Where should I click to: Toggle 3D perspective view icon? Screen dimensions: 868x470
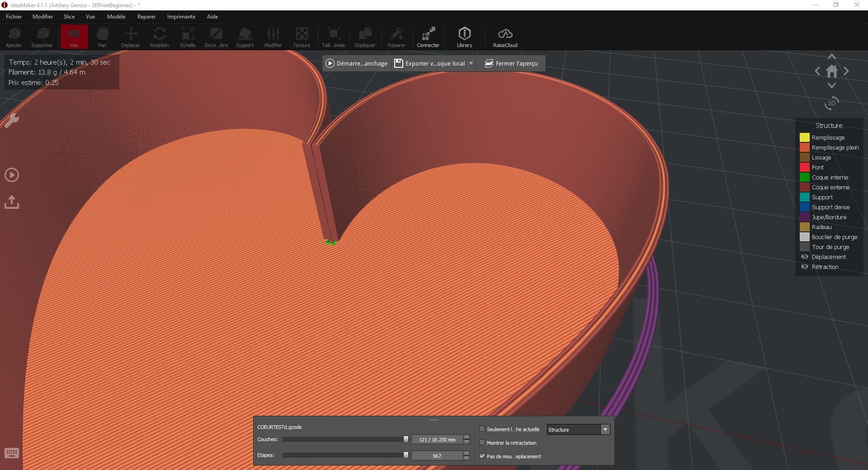831,103
